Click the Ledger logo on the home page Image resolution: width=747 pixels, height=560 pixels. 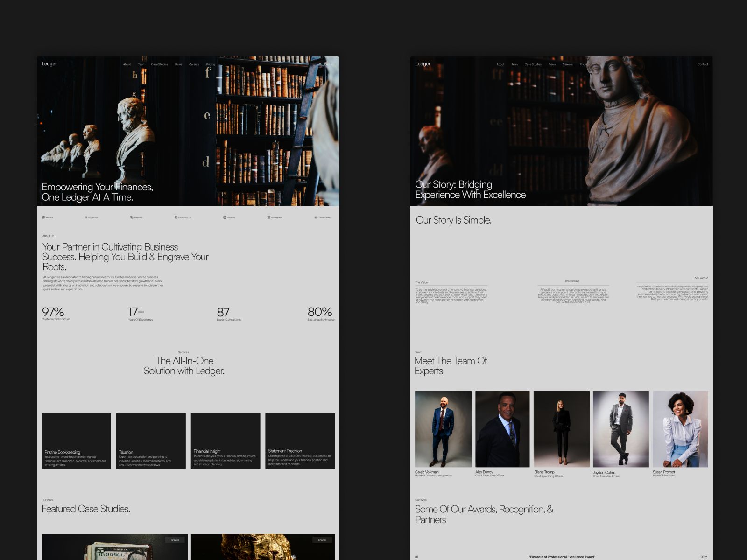click(x=49, y=64)
